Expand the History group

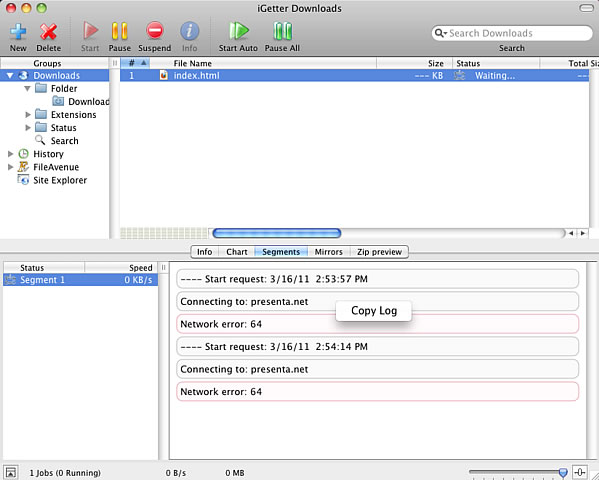click(11, 154)
